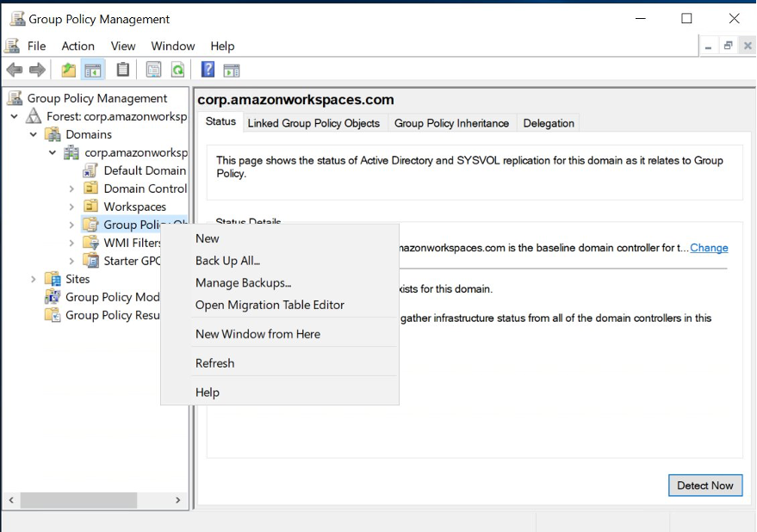Open the Action menu

click(x=78, y=46)
